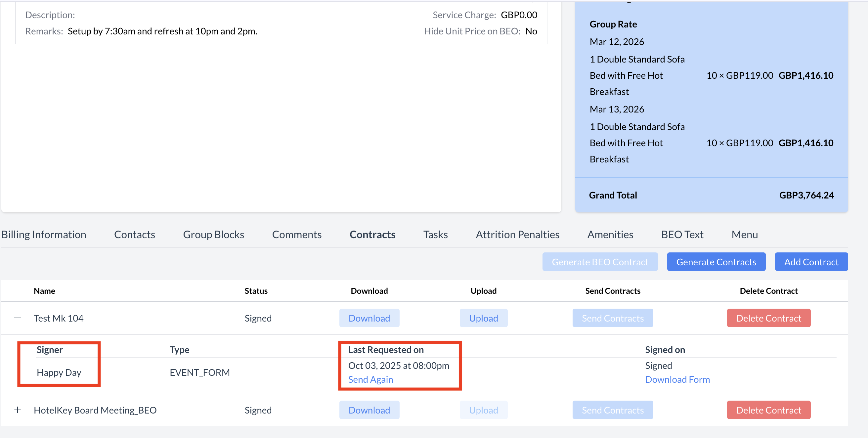Image resolution: width=868 pixels, height=438 pixels.
Task: Download the HotelKey Board Meeting_BEO contract
Action: pyautogui.click(x=369, y=410)
